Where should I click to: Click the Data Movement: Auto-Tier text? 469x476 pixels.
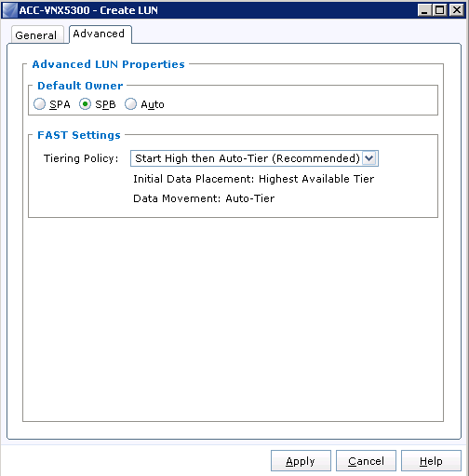pyautogui.click(x=204, y=198)
